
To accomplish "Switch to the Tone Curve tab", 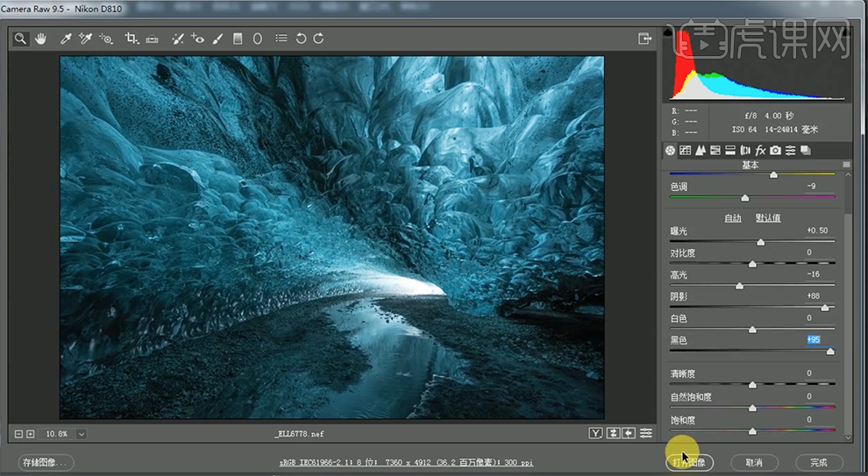I will pos(686,151).
